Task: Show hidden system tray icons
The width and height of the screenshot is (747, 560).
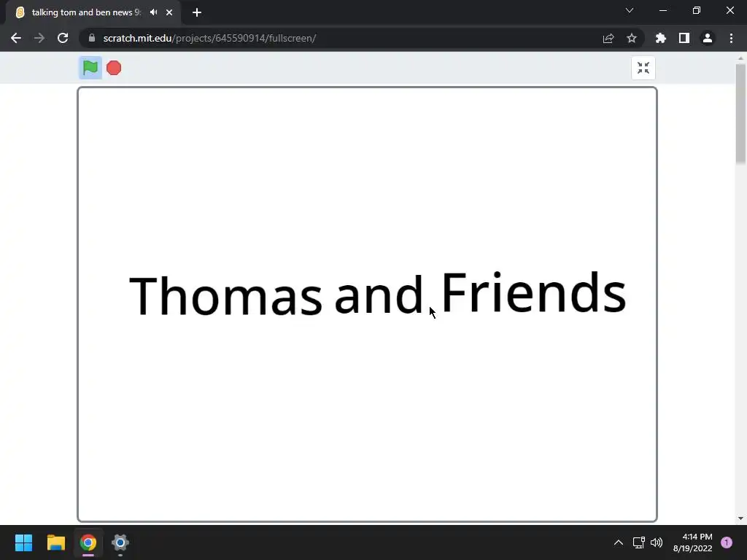Action: (619, 542)
